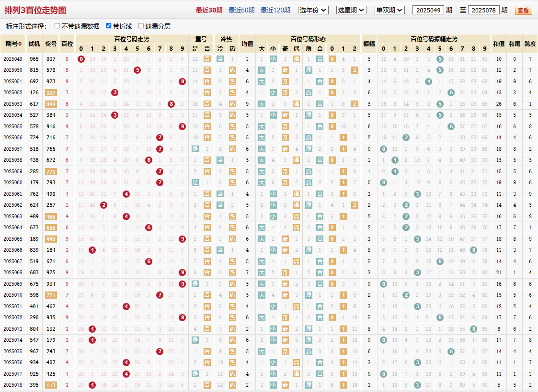Click red ball 9 in row 2025051
This screenshot has height=392, width=538.
[x=182, y=81]
